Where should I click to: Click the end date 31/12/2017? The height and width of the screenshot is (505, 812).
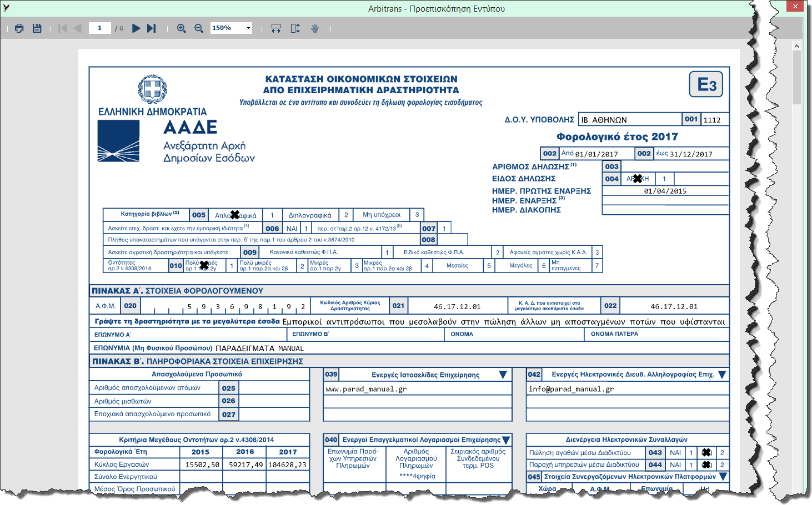pyautogui.click(x=691, y=154)
